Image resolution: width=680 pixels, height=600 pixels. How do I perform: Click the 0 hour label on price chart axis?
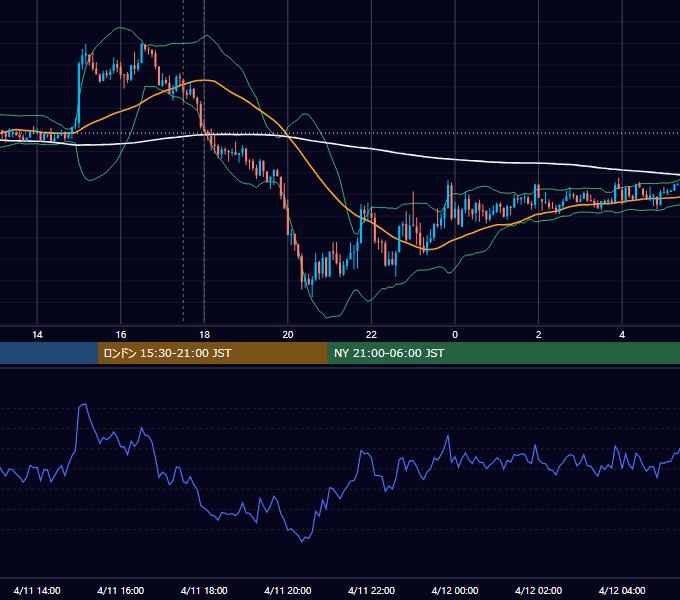[455, 335]
